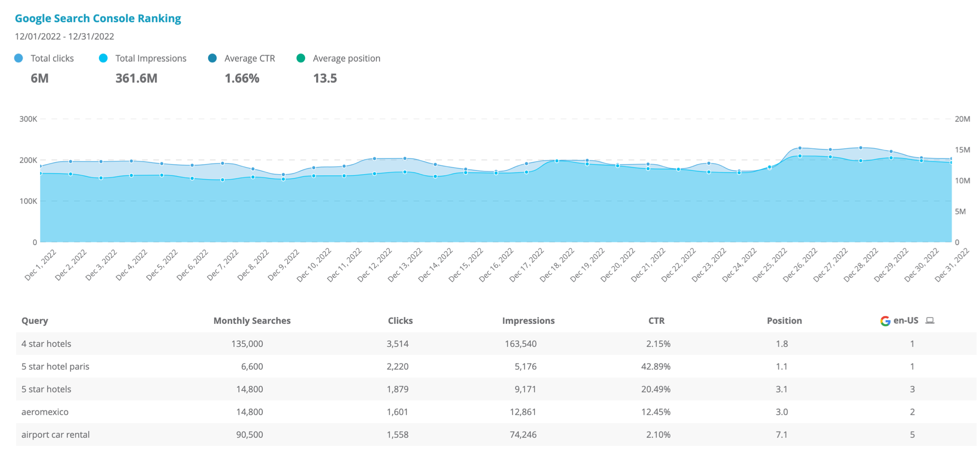Sort table by CTR column header

point(656,321)
